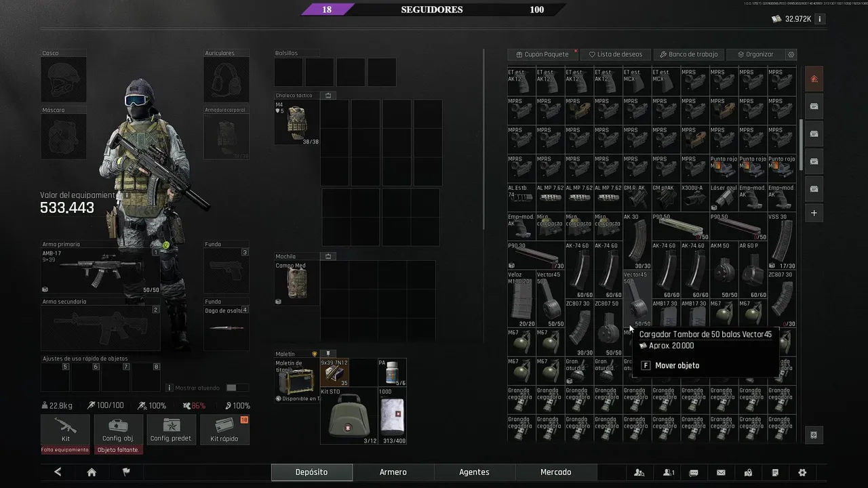Select the X300U-A flashlight in stash

pos(695,197)
